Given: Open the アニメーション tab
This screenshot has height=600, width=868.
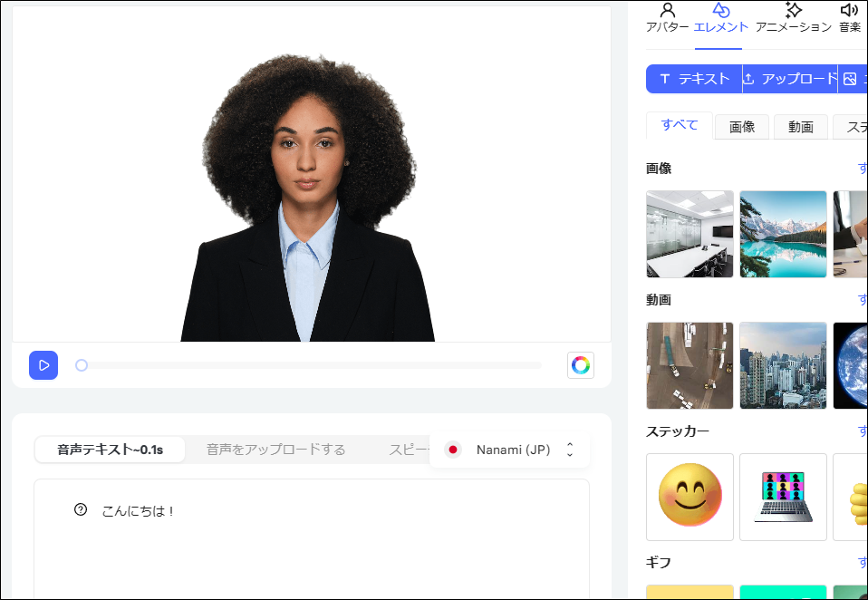Looking at the screenshot, I should pyautogui.click(x=794, y=18).
